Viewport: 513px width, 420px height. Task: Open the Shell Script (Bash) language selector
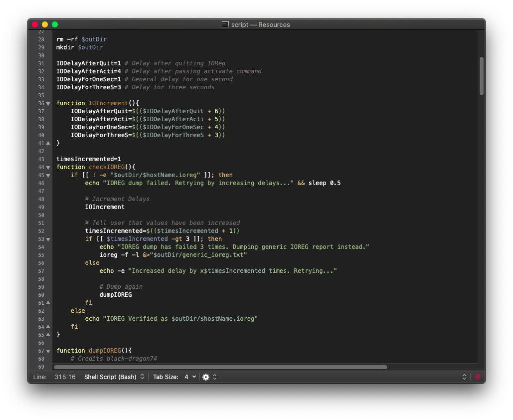[x=114, y=377]
